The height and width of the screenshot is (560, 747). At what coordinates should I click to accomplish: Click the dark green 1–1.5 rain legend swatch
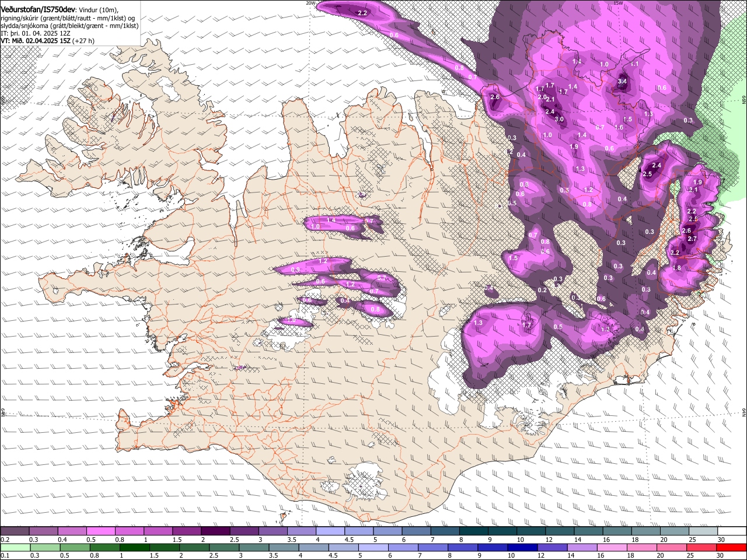134,547
